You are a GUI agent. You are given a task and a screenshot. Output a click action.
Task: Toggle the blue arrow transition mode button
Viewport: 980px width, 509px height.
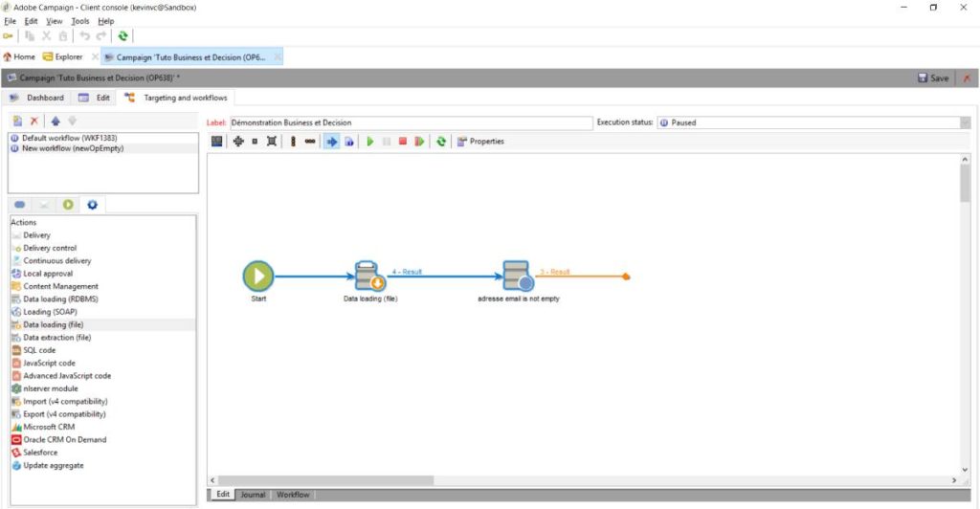(x=331, y=142)
